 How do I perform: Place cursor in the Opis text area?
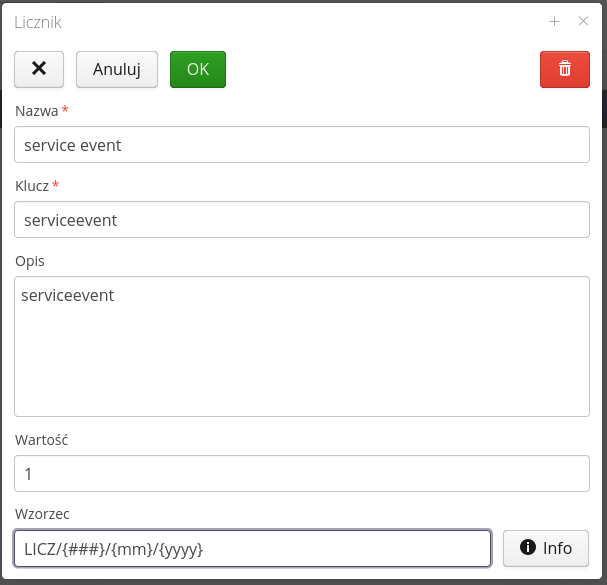coord(301,346)
